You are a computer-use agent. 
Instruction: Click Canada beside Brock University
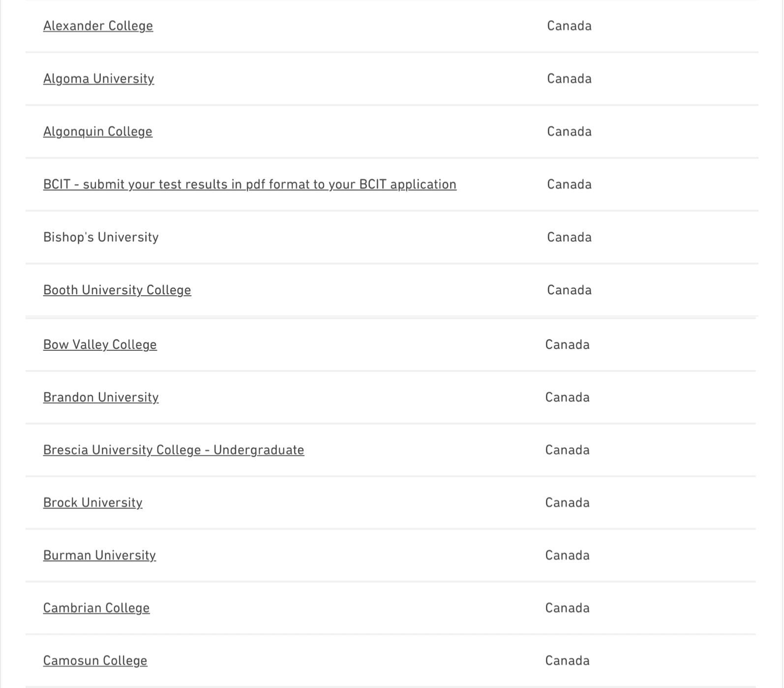(x=567, y=502)
